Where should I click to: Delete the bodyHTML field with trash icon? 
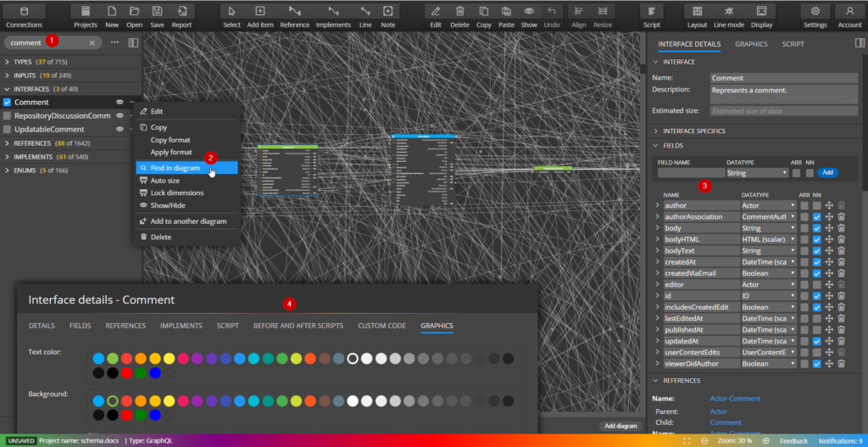pos(841,239)
